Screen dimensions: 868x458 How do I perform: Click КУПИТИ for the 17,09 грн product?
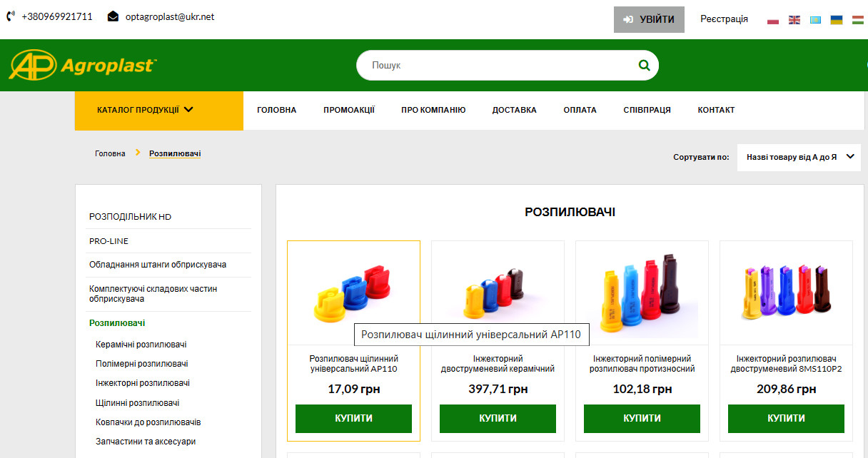(x=354, y=419)
